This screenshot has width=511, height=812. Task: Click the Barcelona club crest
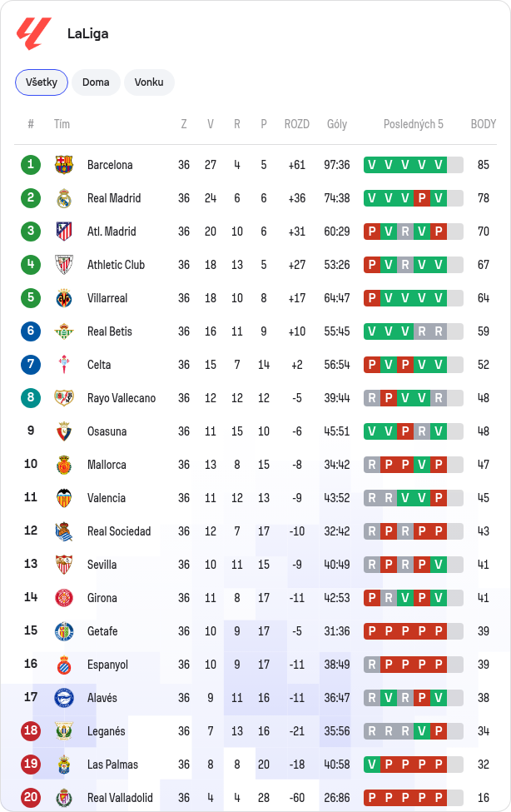point(64,165)
